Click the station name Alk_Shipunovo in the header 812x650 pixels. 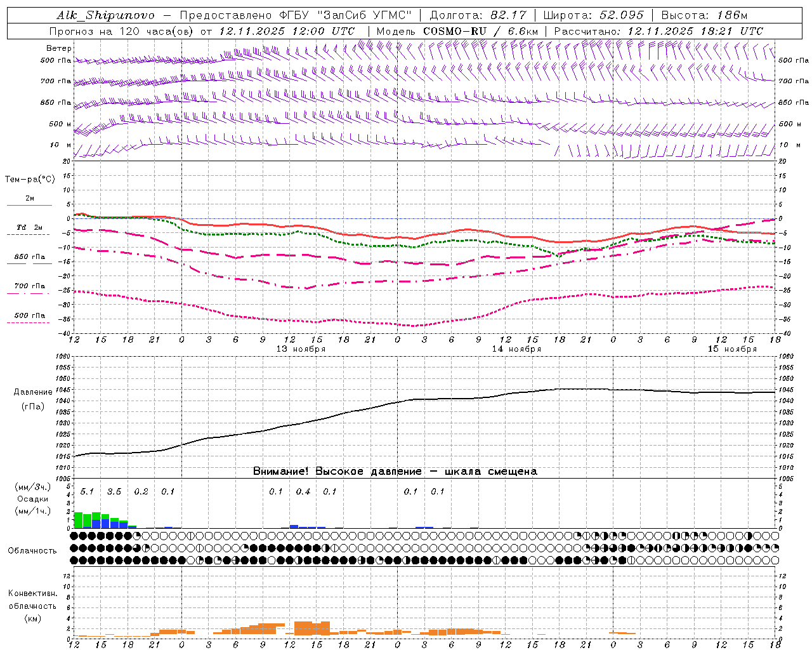click(x=105, y=15)
